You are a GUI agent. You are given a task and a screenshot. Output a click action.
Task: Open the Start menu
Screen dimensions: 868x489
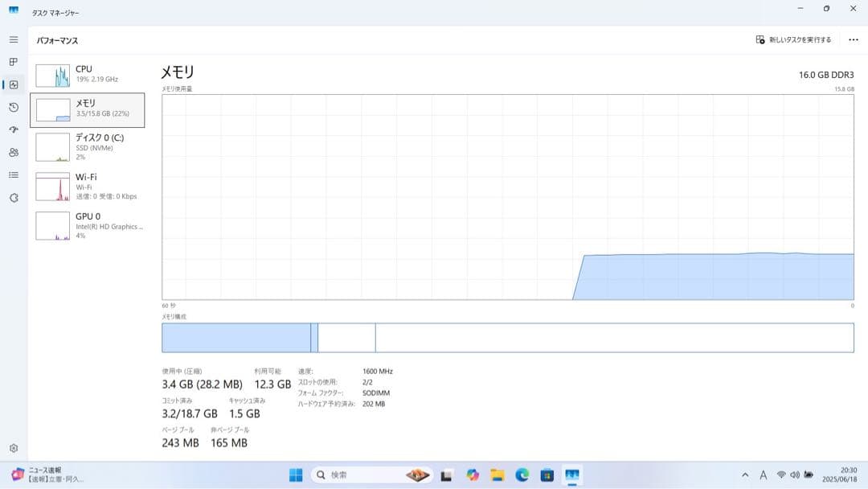[297, 475]
